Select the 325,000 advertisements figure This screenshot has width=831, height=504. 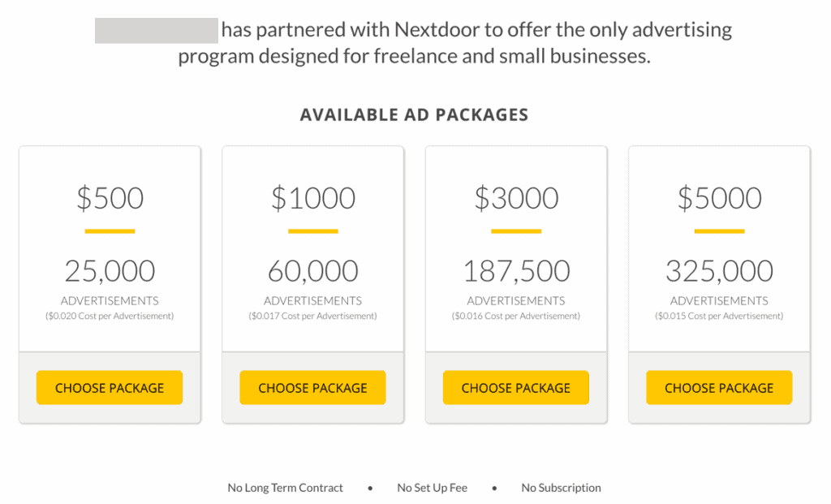719,271
